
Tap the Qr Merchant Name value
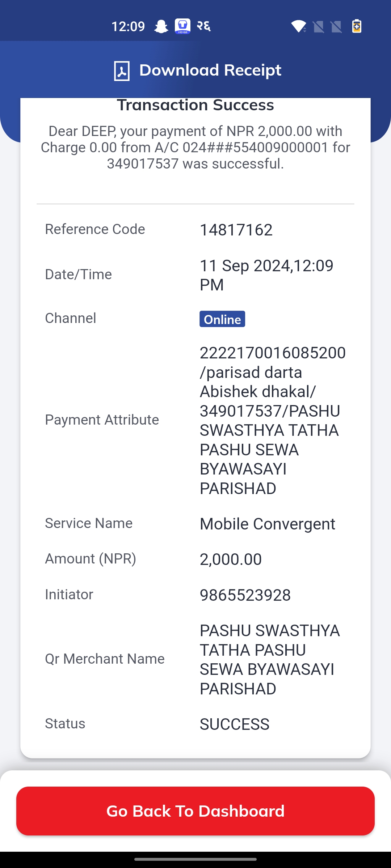pos(270,660)
